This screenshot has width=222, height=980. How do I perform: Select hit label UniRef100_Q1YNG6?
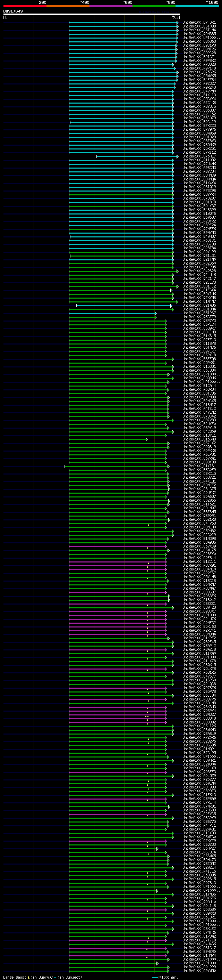point(199,894)
